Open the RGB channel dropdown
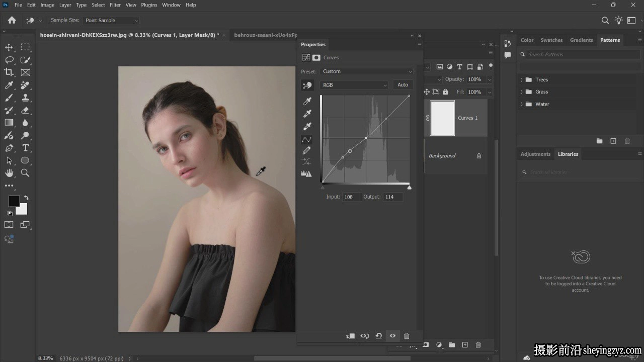644x362 pixels. coord(355,85)
